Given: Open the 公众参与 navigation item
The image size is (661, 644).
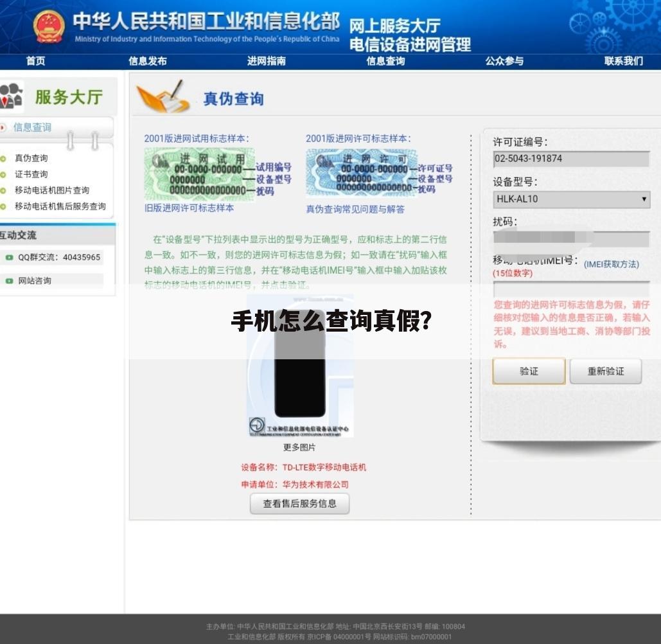Looking at the screenshot, I should tap(504, 61).
